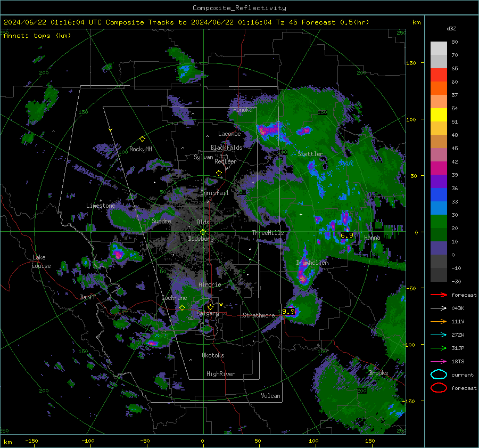Click the 9.9 storm top annotation

pyautogui.click(x=288, y=311)
